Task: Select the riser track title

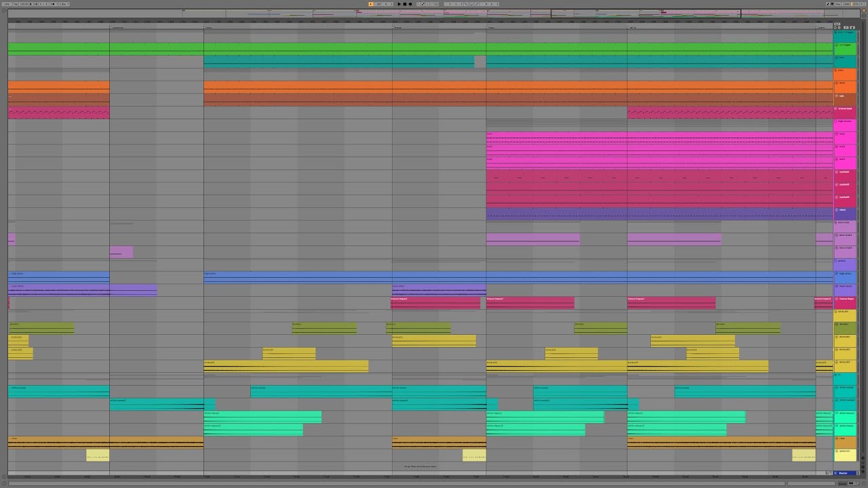Action: (x=842, y=438)
